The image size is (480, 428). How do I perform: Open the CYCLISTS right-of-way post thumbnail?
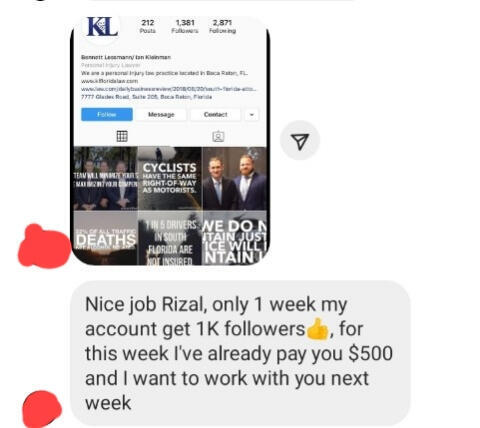pos(170,178)
